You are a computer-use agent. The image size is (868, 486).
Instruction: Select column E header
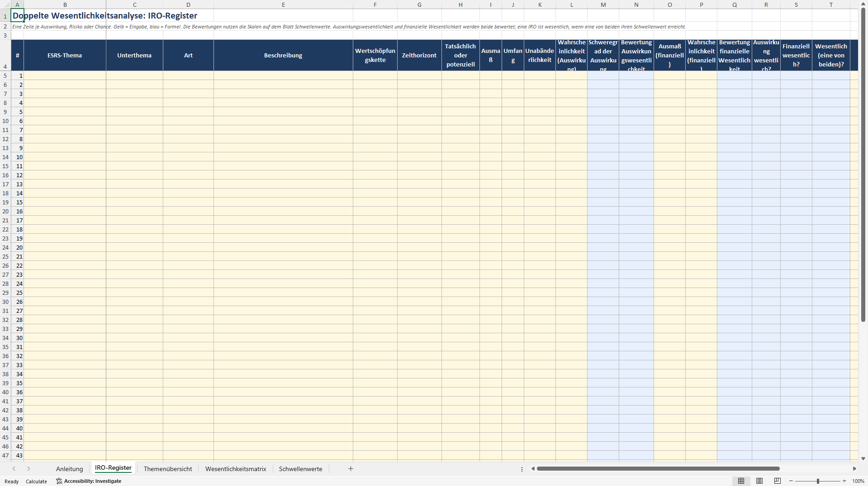pos(283,5)
